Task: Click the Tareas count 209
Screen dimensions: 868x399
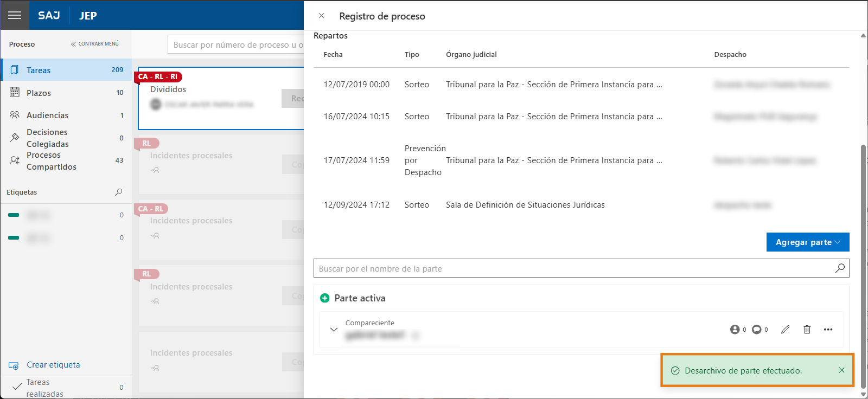Action: (x=117, y=70)
